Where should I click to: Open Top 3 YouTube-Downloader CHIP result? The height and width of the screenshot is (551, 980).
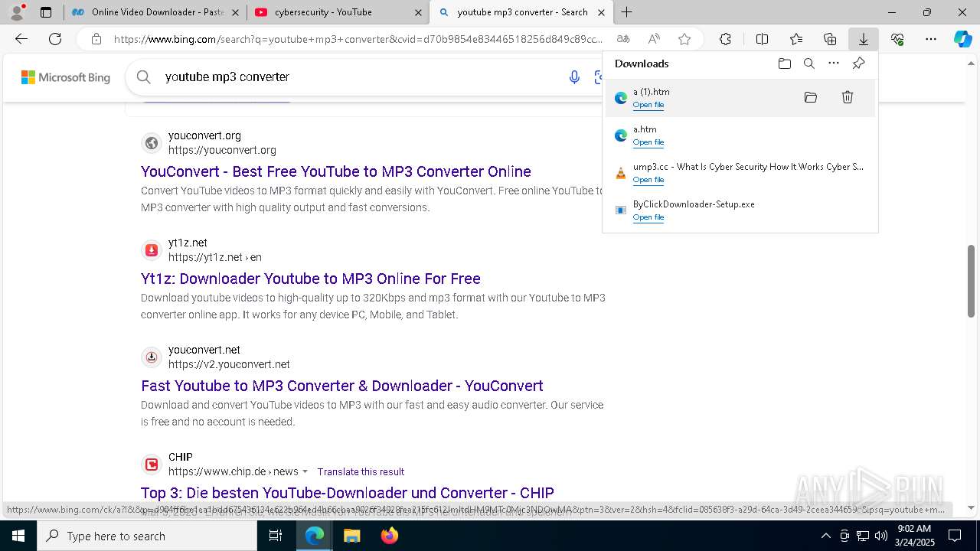click(x=347, y=493)
